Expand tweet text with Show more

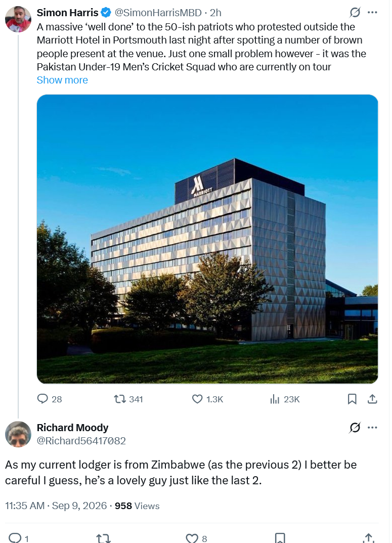click(62, 80)
